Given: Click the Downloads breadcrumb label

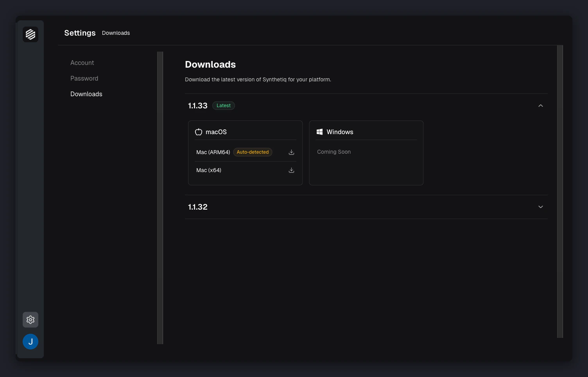Looking at the screenshot, I should pyautogui.click(x=116, y=33).
